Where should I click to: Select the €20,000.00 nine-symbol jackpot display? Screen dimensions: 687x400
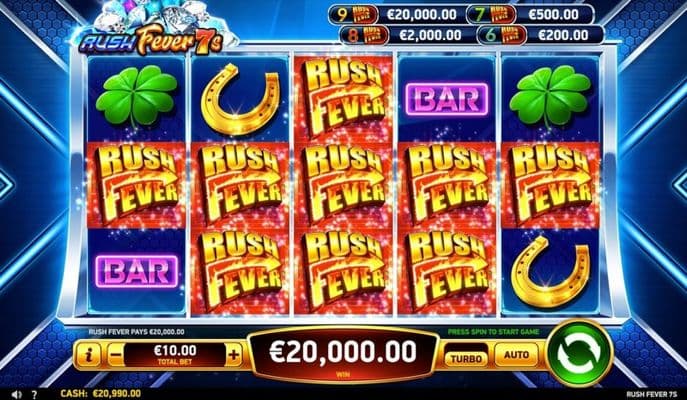(x=397, y=15)
